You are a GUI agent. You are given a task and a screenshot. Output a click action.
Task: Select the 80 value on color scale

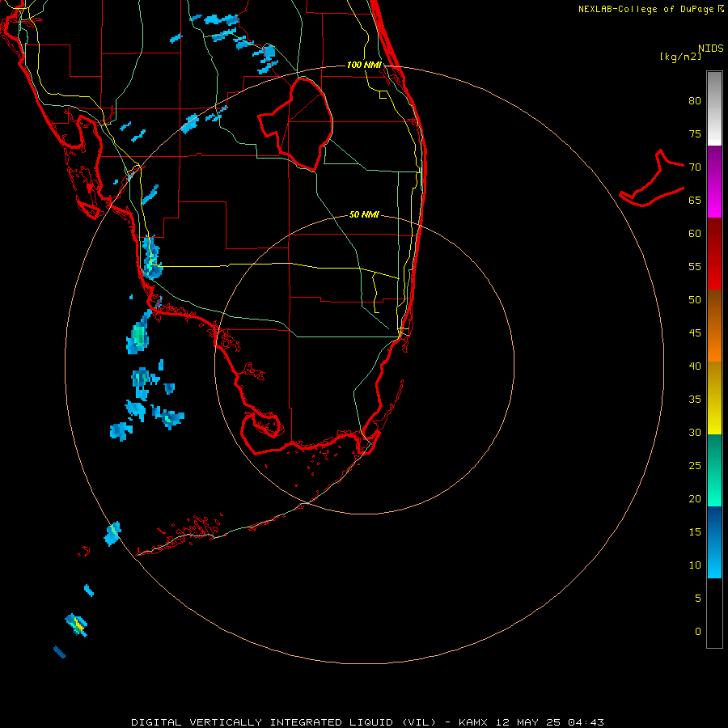(x=695, y=101)
